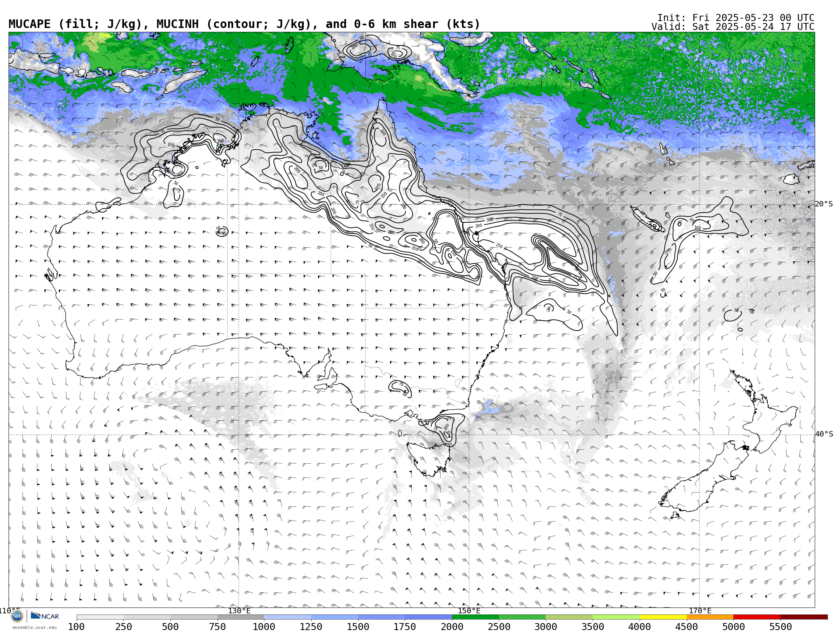Click the 1500 colorbar tick label
The image size is (840, 632).
(x=358, y=627)
